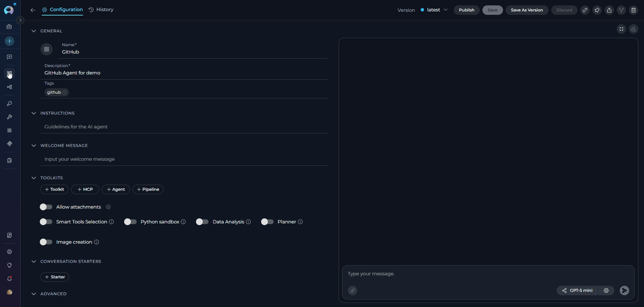644x307 pixels.
Task: Open notifications from the sidebar bell
Action: [9, 279]
